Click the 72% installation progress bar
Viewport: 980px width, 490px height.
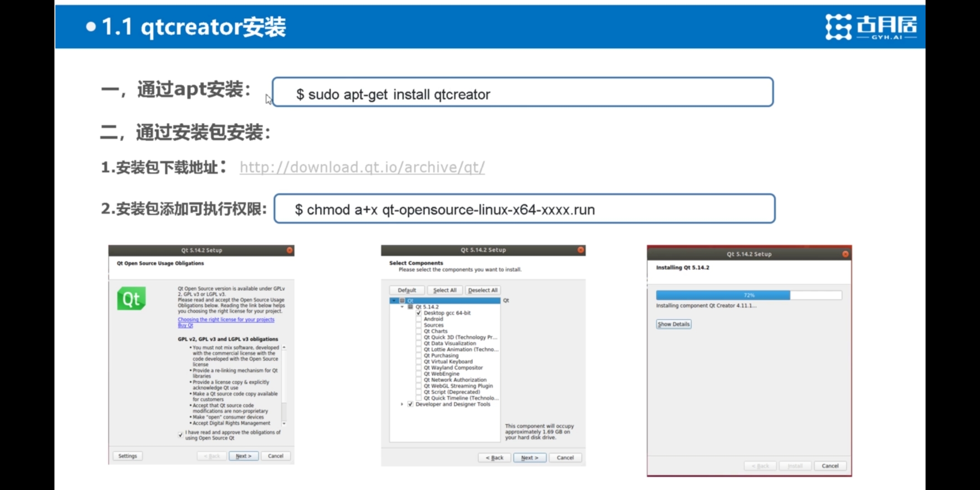pos(749,295)
